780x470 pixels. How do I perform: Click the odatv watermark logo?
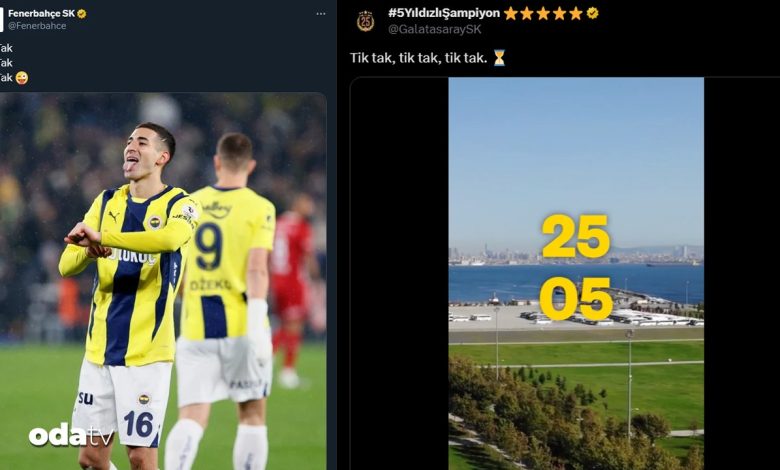pyautogui.click(x=71, y=436)
